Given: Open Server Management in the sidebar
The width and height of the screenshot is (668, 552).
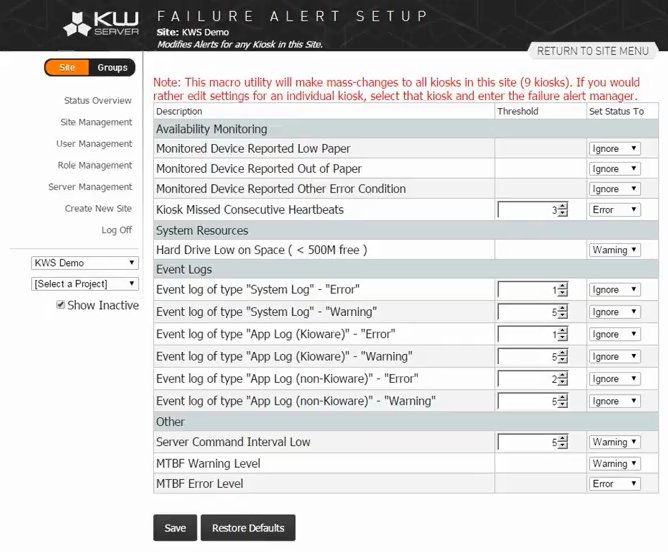Looking at the screenshot, I should point(90,187).
